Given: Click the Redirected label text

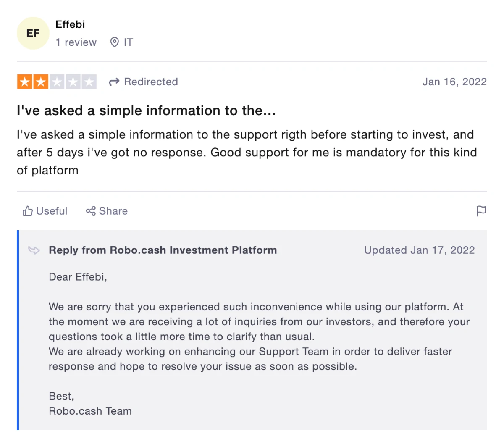Looking at the screenshot, I should pyautogui.click(x=151, y=82).
